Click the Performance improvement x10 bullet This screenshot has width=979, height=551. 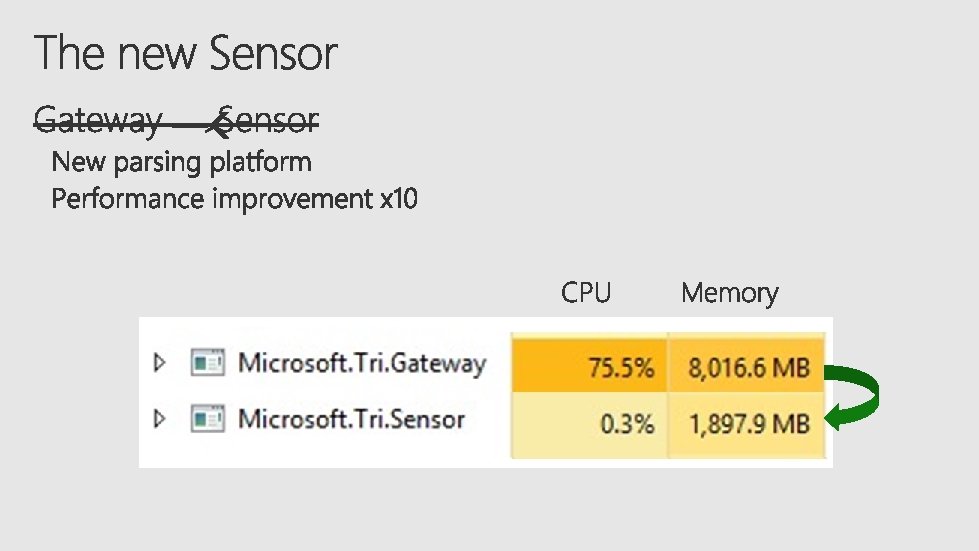coord(234,198)
